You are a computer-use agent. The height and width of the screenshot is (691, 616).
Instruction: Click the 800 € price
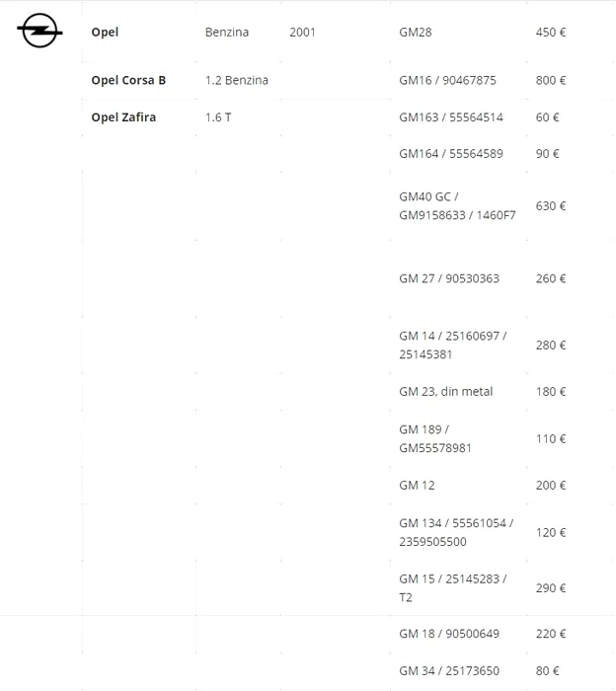[551, 81]
